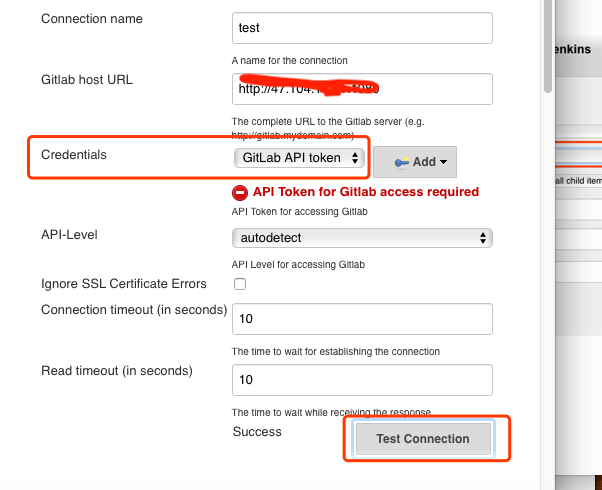This screenshot has height=490, width=602.
Task: Select the Read timeout input field
Action: 362,380
